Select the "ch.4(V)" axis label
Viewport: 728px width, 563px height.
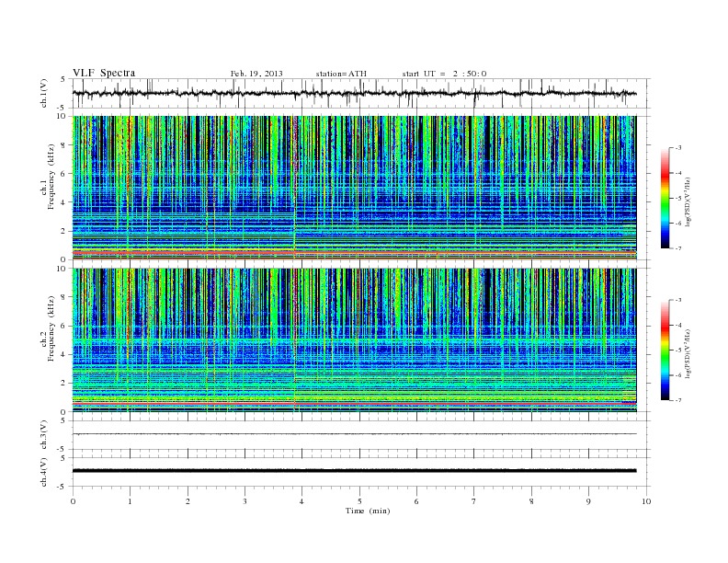pyautogui.click(x=44, y=472)
